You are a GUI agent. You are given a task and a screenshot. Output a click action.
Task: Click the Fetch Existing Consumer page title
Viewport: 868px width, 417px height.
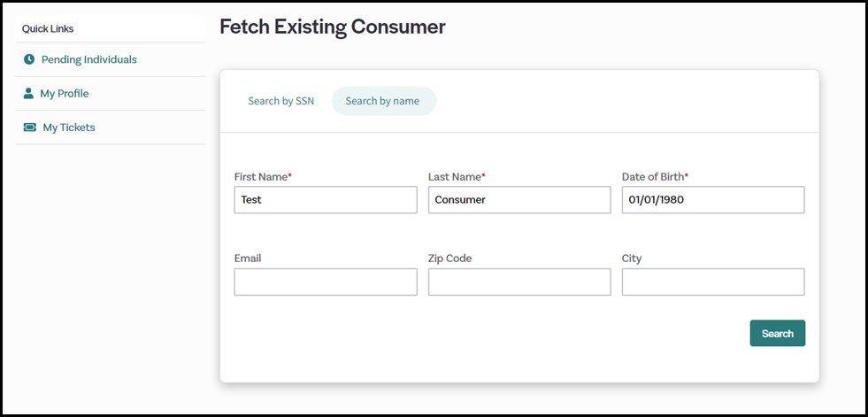coord(332,27)
